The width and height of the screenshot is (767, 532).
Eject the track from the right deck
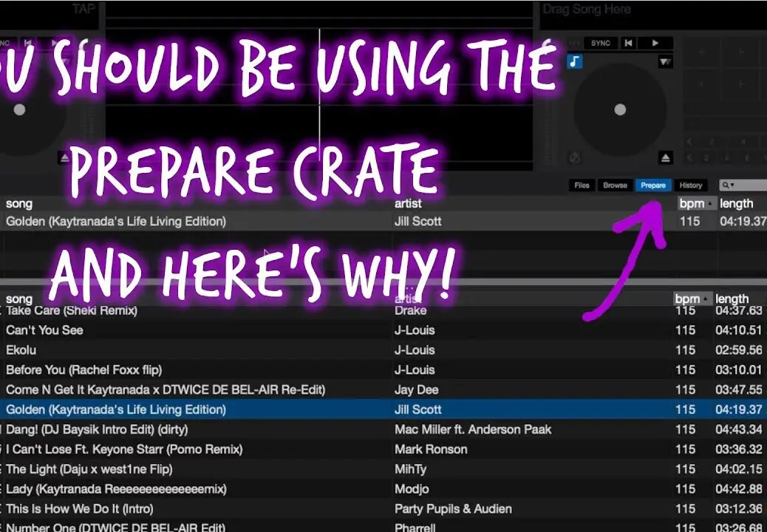pyautogui.click(x=665, y=158)
